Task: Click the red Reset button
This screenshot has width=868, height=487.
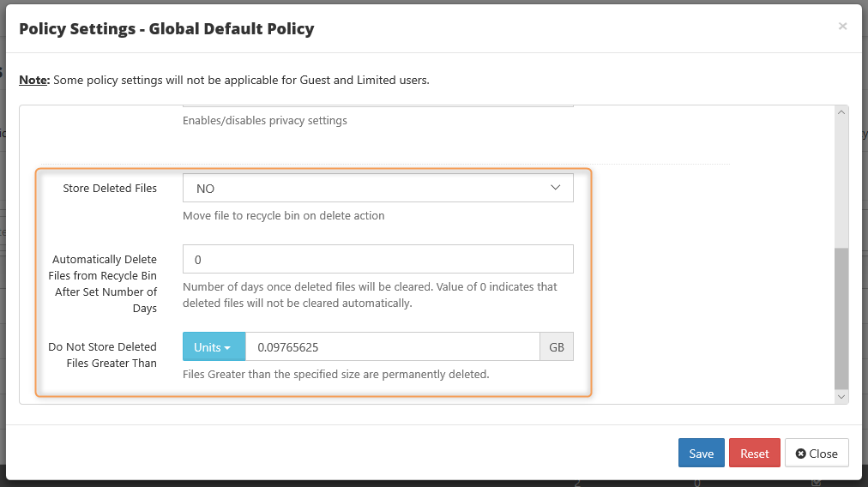Action: coord(755,454)
